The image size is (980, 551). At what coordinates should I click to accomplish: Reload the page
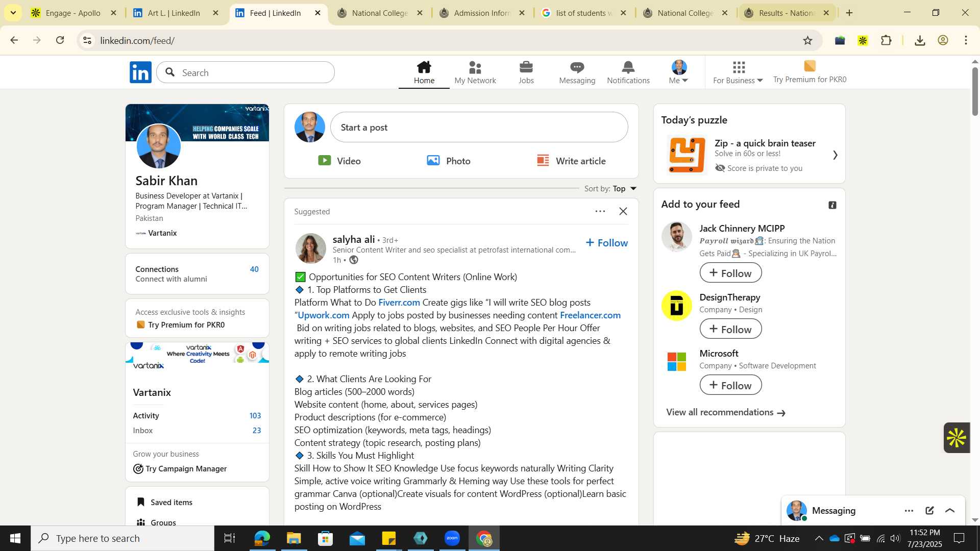tap(60, 40)
